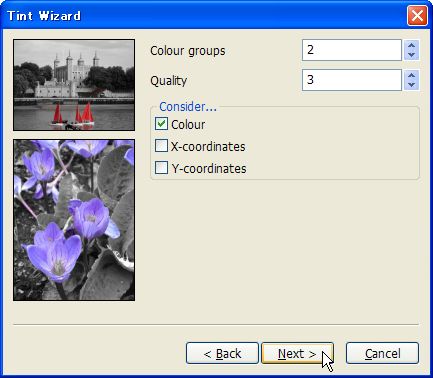This screenshot has width=433, height=378.
Task: Uncheck the Colour checkbox
Action: [161, 124]
